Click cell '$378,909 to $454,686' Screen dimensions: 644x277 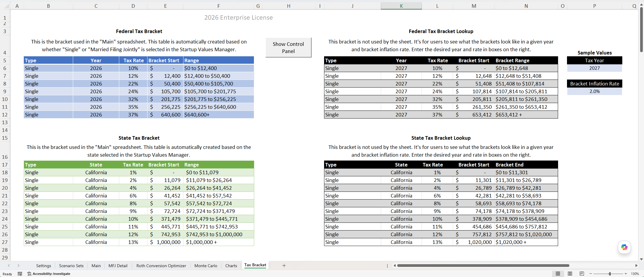tap(526, 219)
